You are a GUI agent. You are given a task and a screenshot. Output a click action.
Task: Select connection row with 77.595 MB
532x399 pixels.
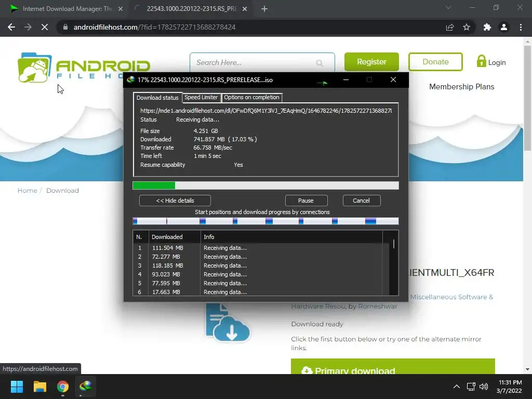point(261,283)
